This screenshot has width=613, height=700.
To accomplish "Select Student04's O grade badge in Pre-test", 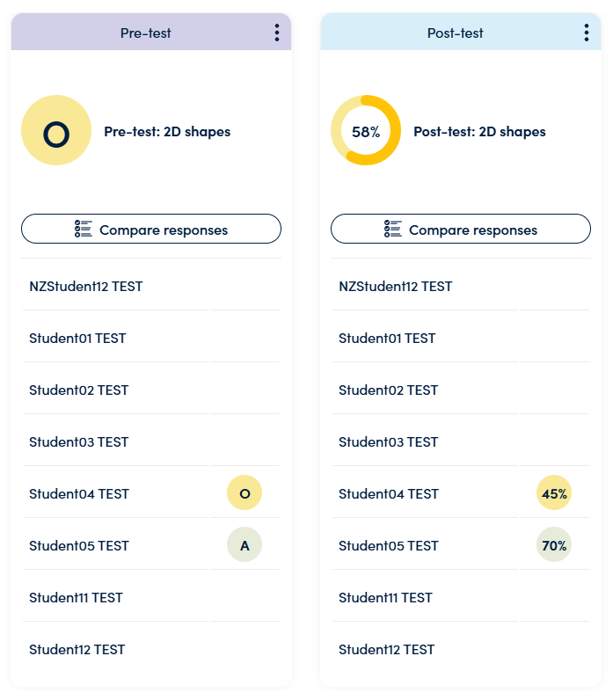I will 244,492.
